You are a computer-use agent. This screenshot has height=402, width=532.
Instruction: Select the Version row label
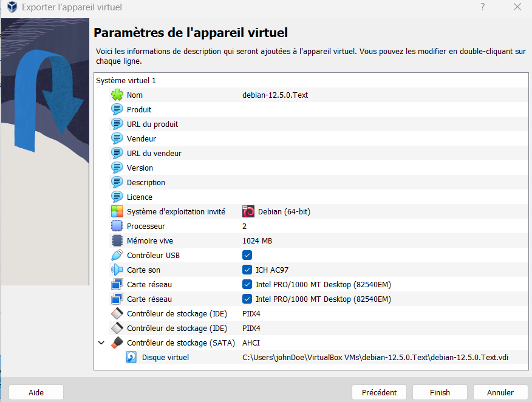[140, 168]
